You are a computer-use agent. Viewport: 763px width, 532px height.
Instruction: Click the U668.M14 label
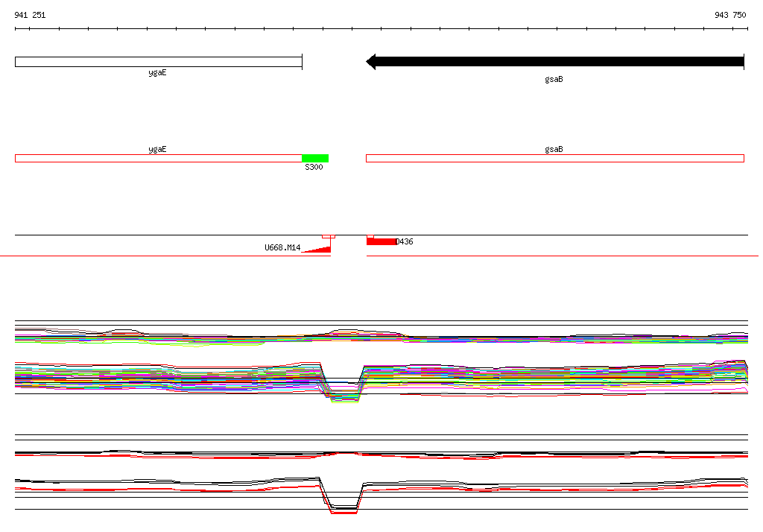click(x=282, y=247)
